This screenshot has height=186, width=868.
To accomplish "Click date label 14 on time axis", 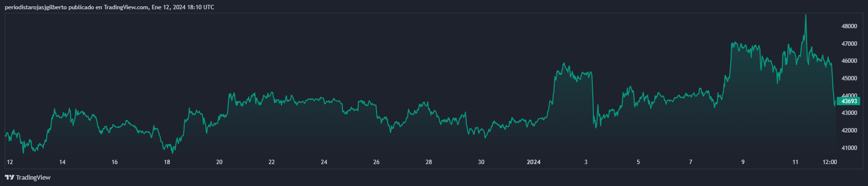I will [x=62, y=162].
